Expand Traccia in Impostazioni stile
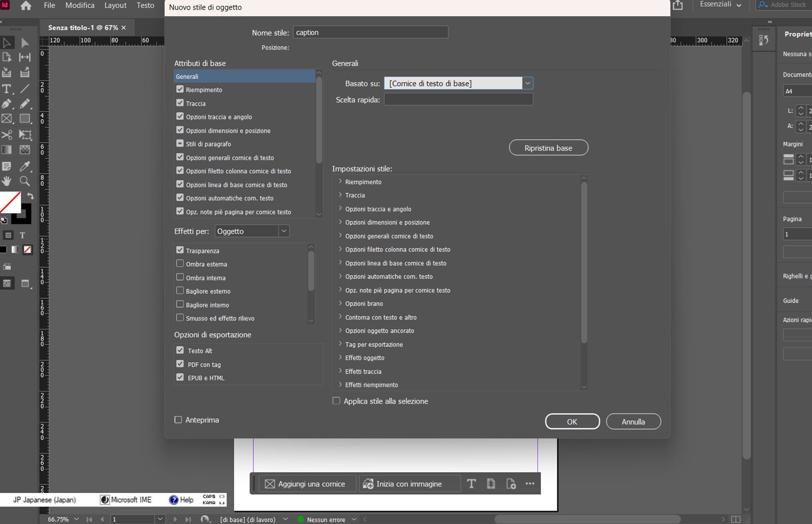This screenshot has height=524, width=812. [340, 195]
